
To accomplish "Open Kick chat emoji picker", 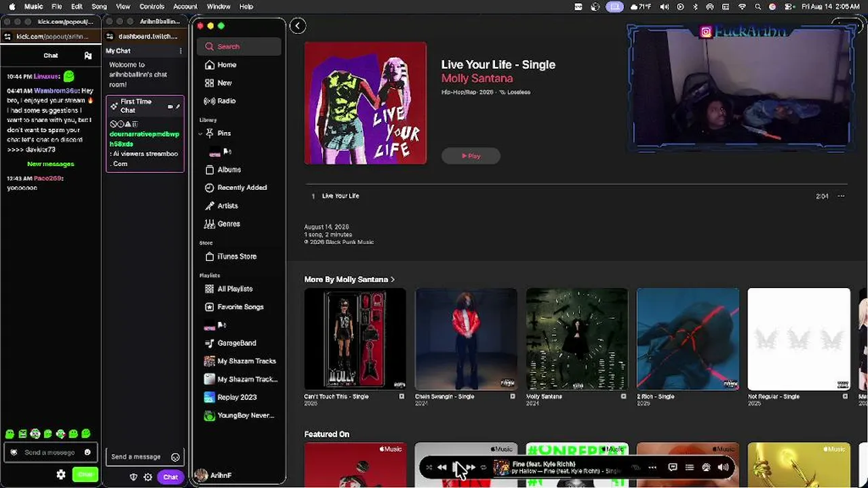I will coord(87,452).
